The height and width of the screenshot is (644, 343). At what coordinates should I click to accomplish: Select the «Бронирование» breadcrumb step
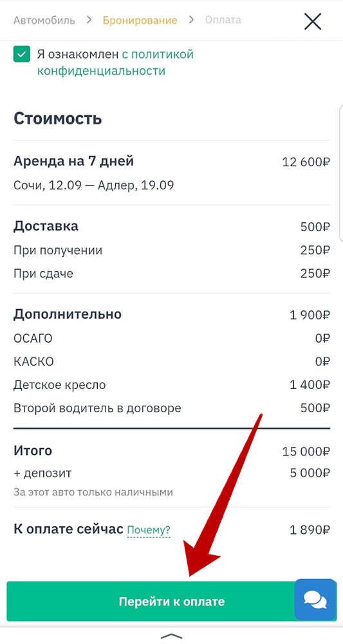pyautogui.click(x=140, y=20)
